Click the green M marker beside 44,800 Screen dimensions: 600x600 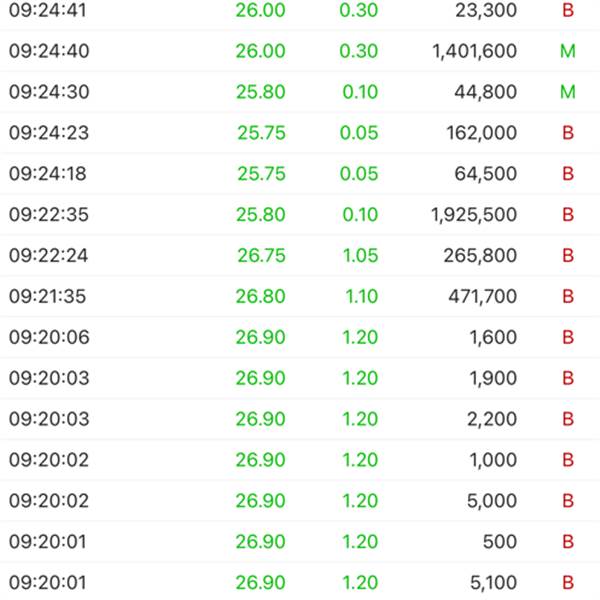568,92
